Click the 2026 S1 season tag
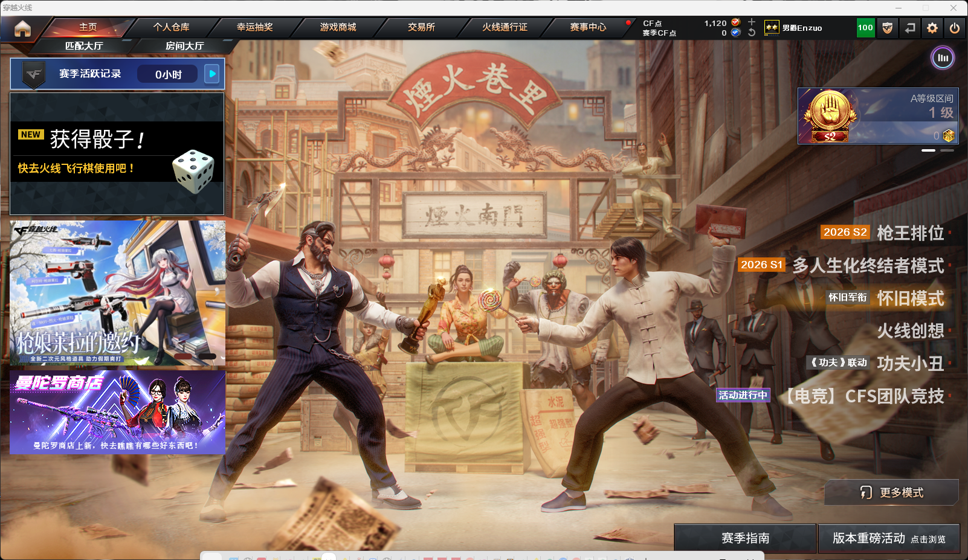Image resolution: width=968 pixels, height=560 pixels. 761,265
